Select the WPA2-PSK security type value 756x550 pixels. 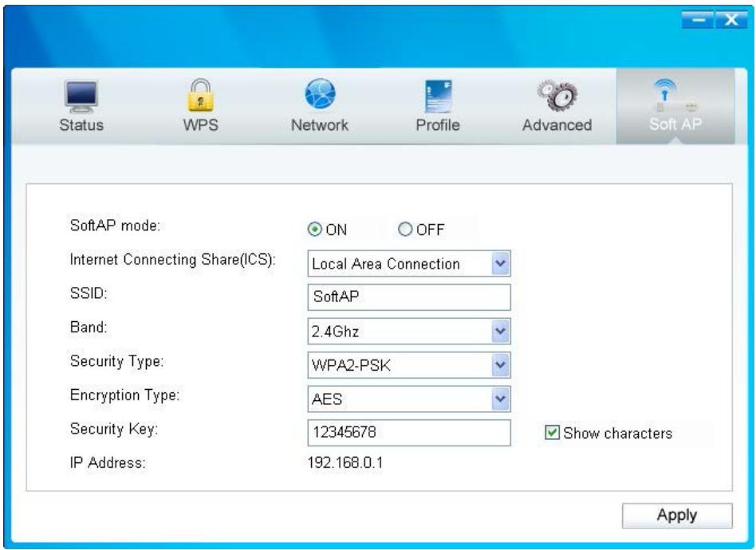point(351,365)
